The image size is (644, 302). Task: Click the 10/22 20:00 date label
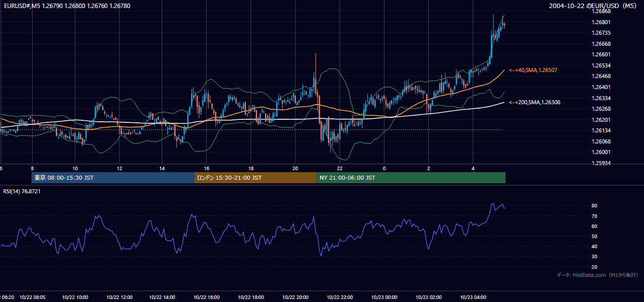click(295, 297)
